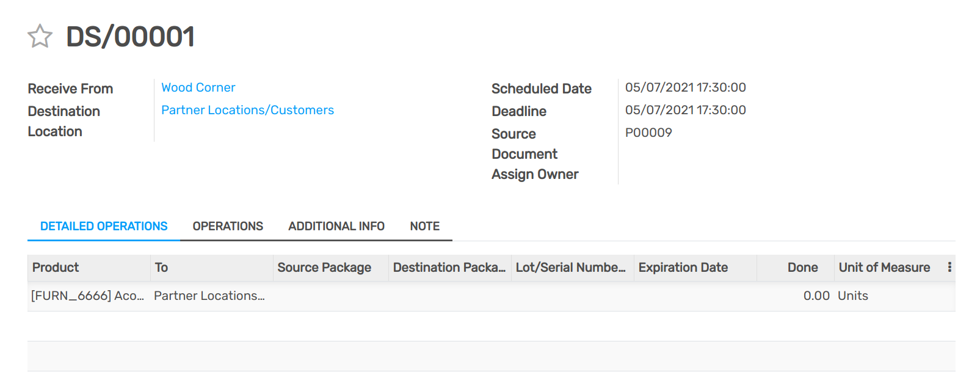Image resolution: width=980 pixels, height=372 pixels.
Task: Click the Scheduled Date value
Action: point(685,87)
